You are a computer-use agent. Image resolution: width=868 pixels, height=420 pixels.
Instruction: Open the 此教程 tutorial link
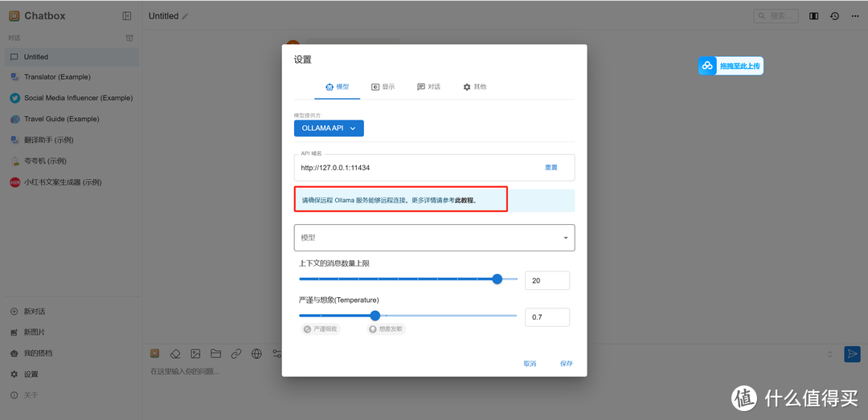pyautogui.click(x=464, y=200)
